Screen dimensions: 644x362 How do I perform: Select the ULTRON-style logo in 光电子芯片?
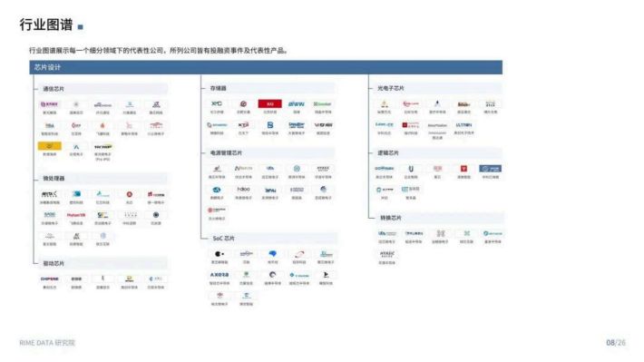pos(463,125)
